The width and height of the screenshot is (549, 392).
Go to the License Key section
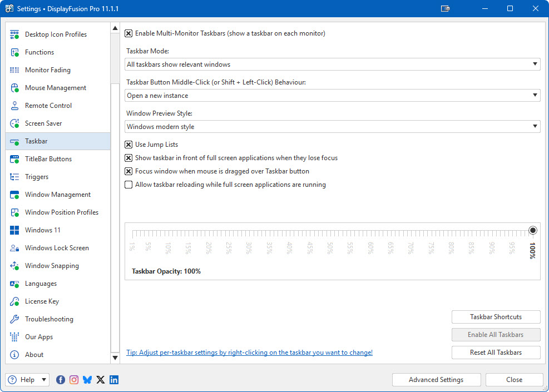click(x=14, y=301)
